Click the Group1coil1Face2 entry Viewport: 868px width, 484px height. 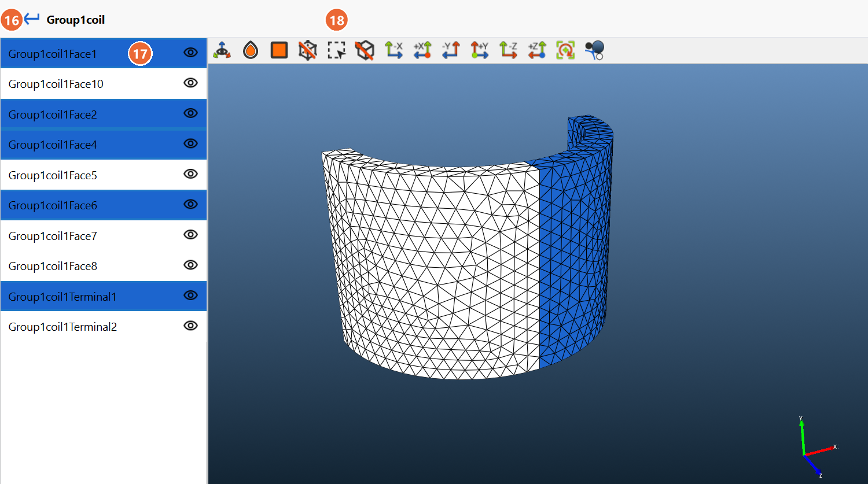pyautogui.click(x=104, y=114)
